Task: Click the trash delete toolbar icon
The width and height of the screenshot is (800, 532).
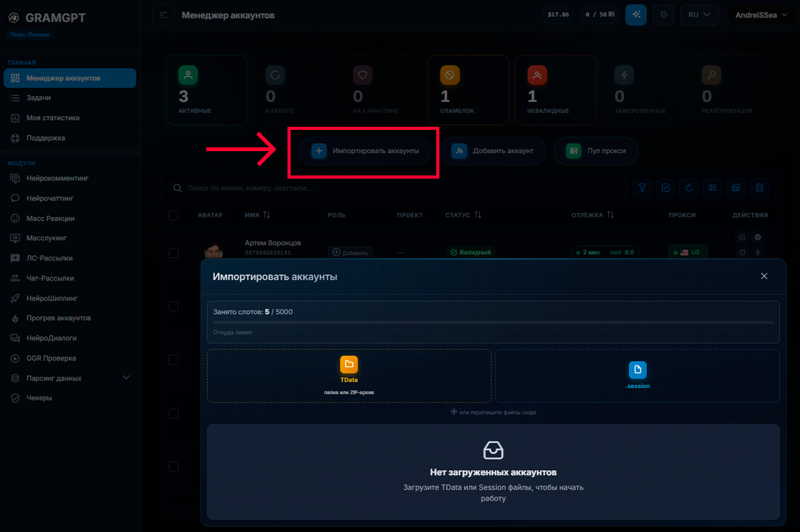Action: [x=759, y=187]
